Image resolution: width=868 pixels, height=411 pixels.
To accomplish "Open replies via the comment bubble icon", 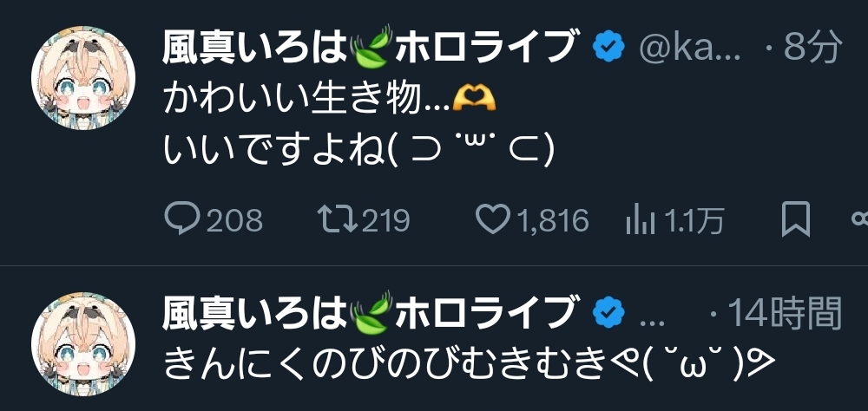I will tap(182, 219).
